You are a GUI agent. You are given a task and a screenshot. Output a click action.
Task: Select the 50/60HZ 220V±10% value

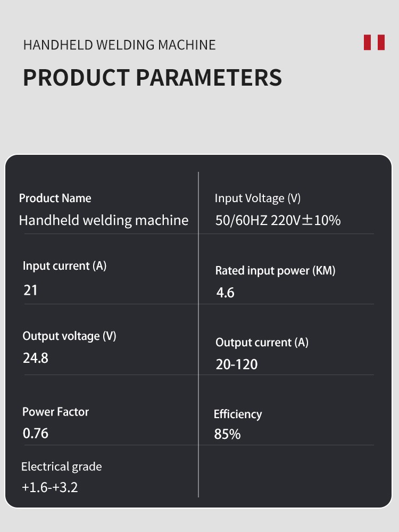coord(278,220)
